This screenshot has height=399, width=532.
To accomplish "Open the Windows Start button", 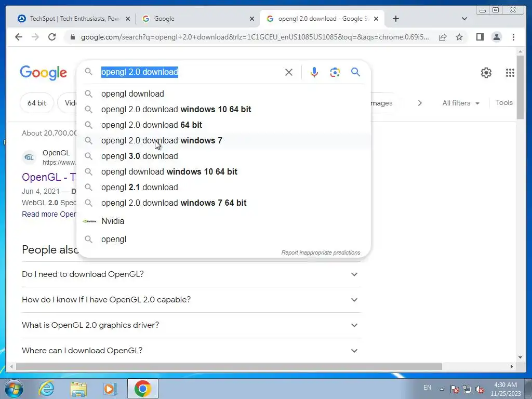I will [14, 389].
